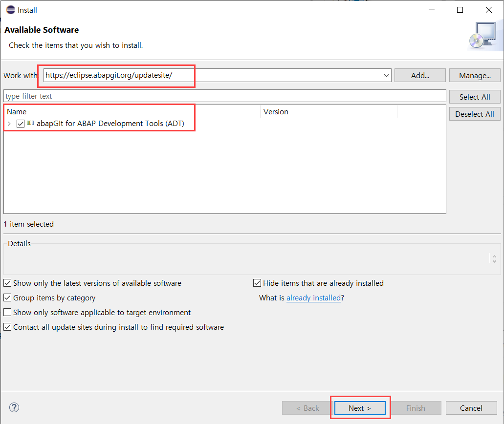Click the abapGit category icon
The height and width of the screenshot is (424, 504).
pos(30,123)
